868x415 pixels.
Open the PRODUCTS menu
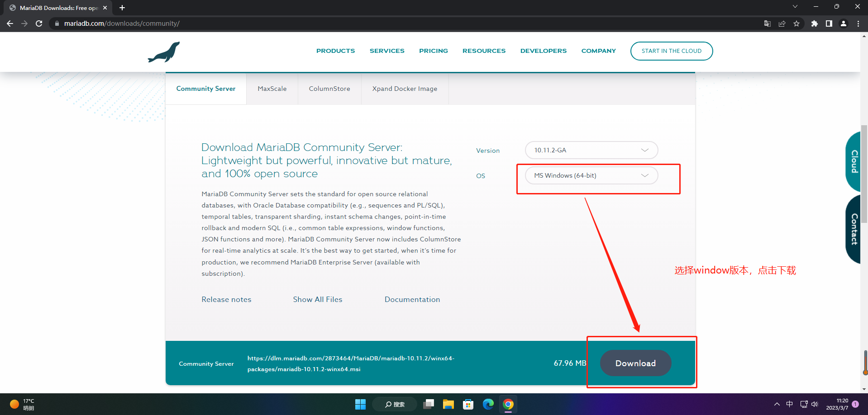336,51
